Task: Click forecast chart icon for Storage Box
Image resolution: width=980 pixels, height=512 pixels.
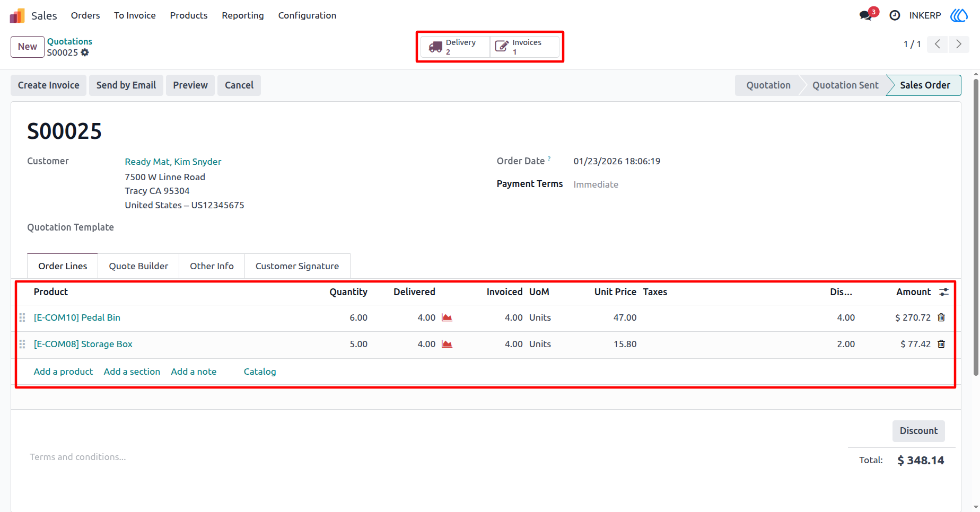Action: 447,344
